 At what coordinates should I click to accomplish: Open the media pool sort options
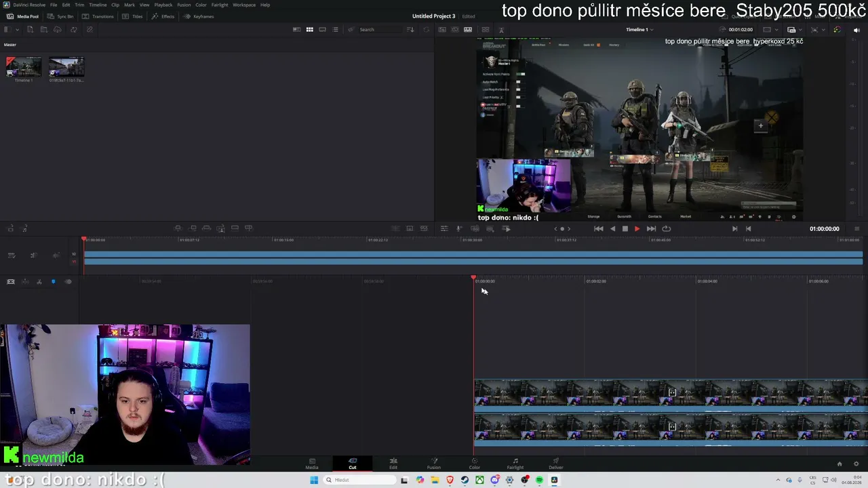pos(410,30)
